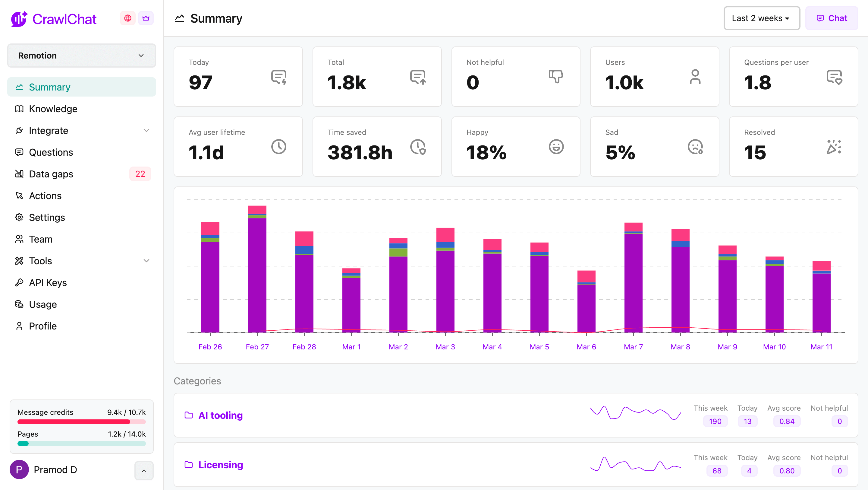This screenshot has width=868, height=490.
Task: Click the Chat button
Action: tap(831, 18)
